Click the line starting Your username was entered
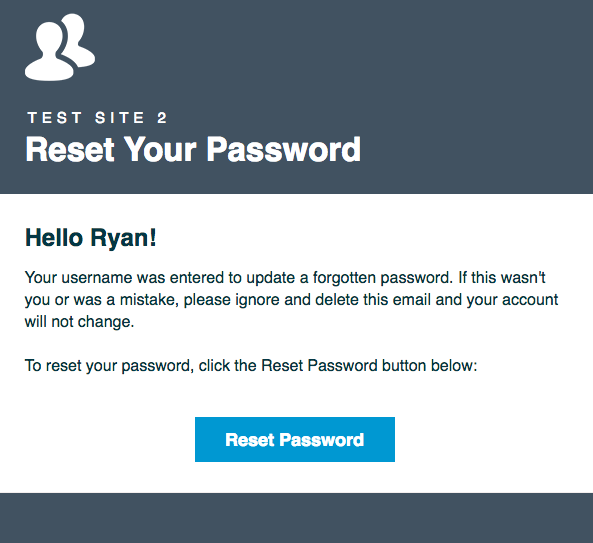Viewport: 593px width, 543px height. [x=285, y=278]
